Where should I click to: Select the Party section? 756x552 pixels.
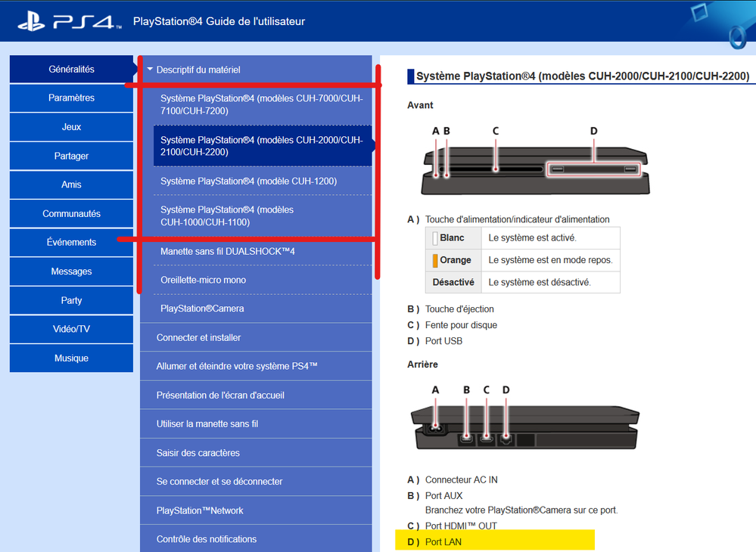pos(71,300)
